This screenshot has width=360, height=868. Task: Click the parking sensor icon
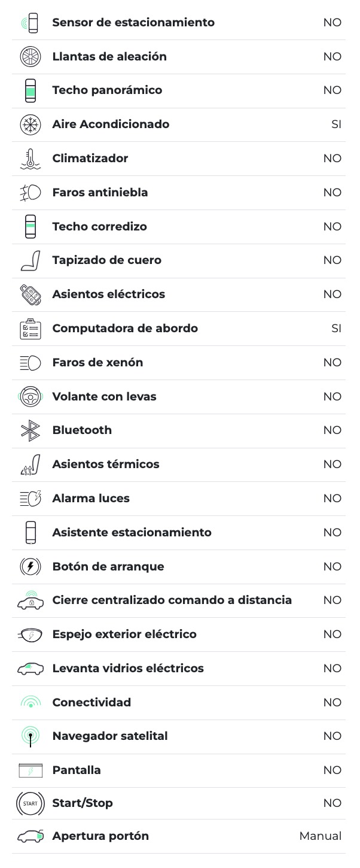pos(30,23)
